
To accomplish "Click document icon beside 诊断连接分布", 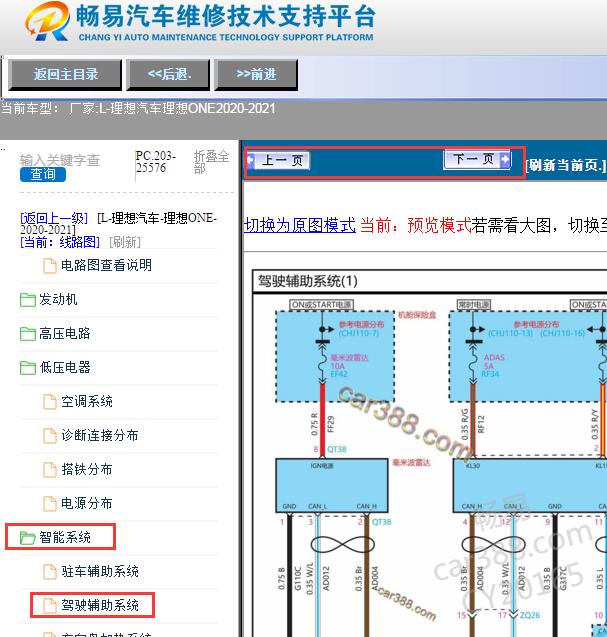I will pos(50,436).
